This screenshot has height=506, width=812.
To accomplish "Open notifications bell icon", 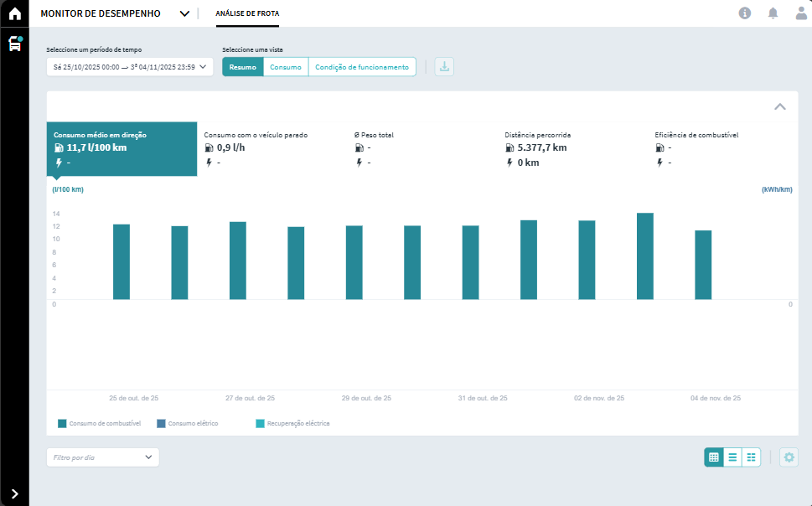I will (x=773, y=13).
